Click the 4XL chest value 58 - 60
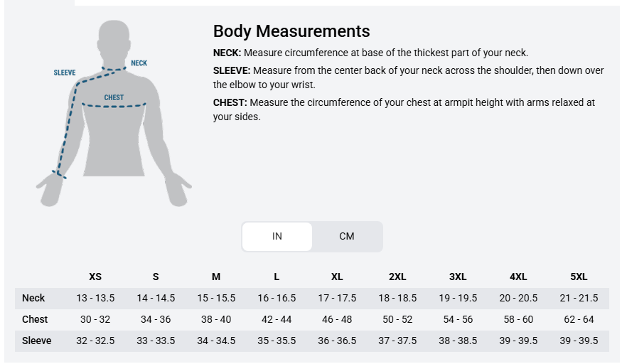Screen dimensions: 622x364 (518, 320)
